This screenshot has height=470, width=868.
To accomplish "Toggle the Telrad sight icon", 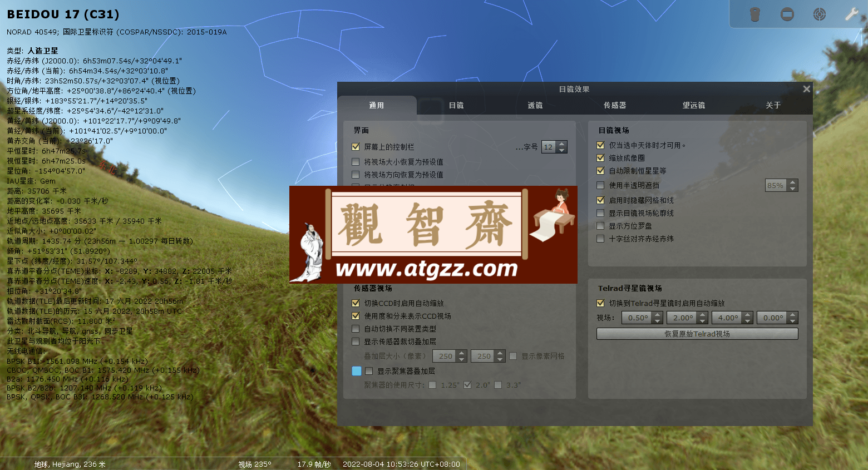I will coord(820,14).
